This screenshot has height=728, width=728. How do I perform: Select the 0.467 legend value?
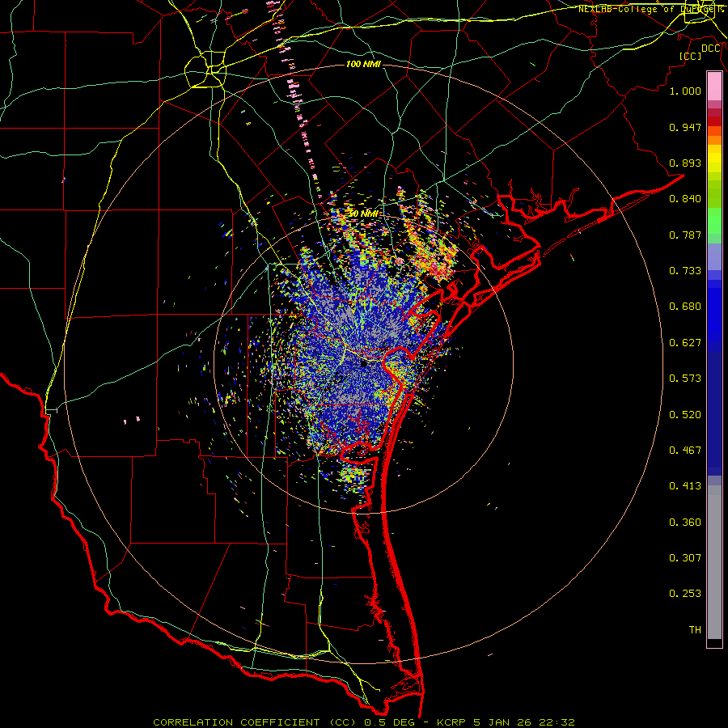tap(685, 451)
